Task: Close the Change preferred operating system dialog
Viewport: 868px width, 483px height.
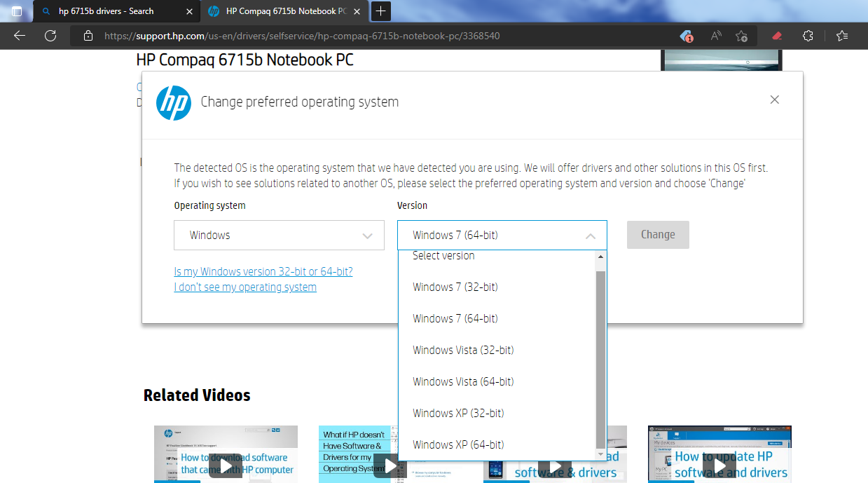Action: coord(774,100)
